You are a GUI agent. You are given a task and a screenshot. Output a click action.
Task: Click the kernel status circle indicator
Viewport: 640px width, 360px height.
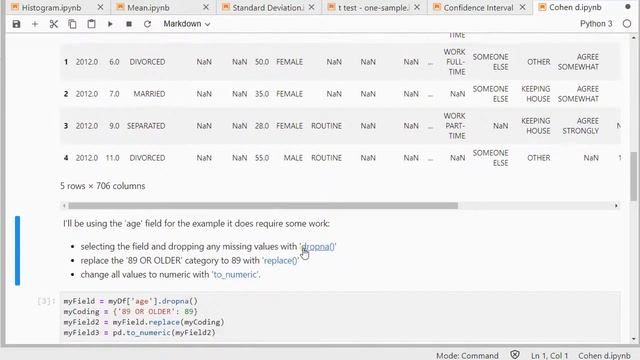627,24
